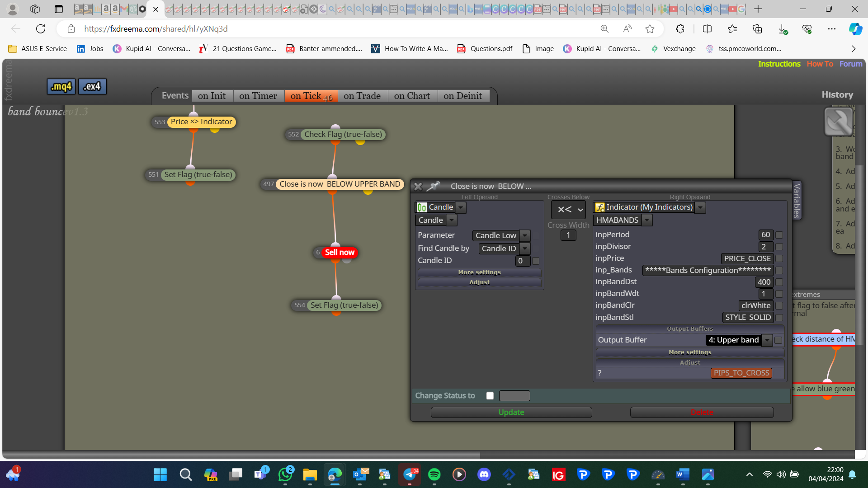Image resolution: width=868 pixels, height=488 pixels.
Task: Download the .mq4 file
Action: [61, 87]
